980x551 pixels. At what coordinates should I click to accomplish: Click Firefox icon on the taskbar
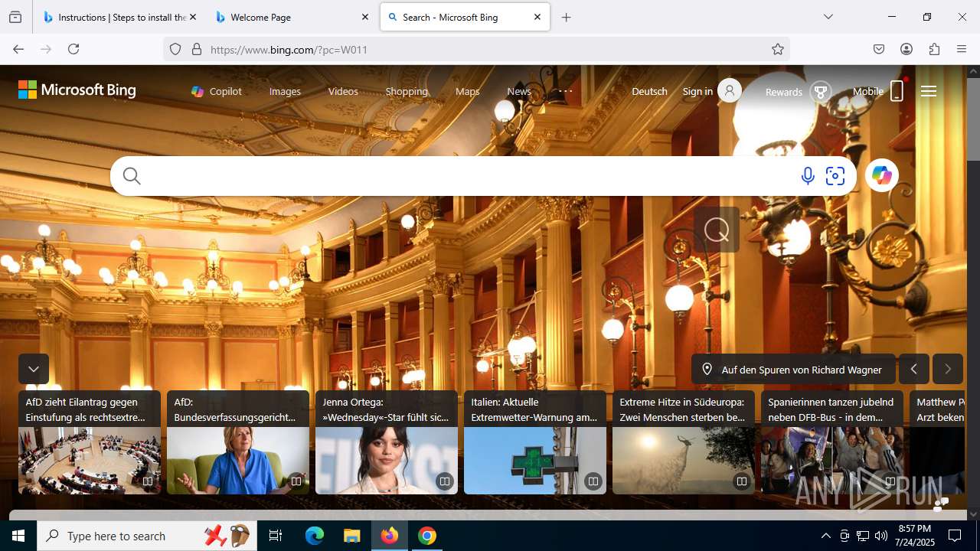click(390, 536)
